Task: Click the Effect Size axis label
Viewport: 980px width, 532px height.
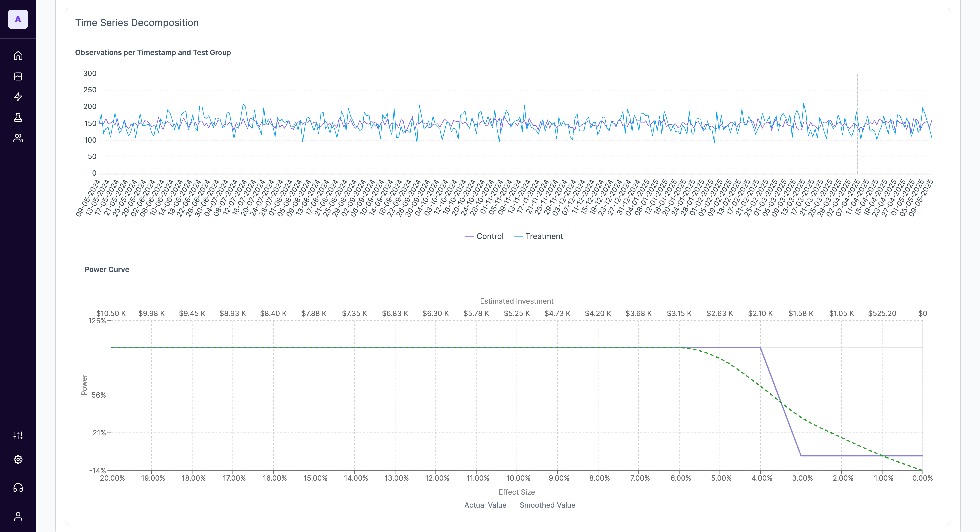Action: 517,492
